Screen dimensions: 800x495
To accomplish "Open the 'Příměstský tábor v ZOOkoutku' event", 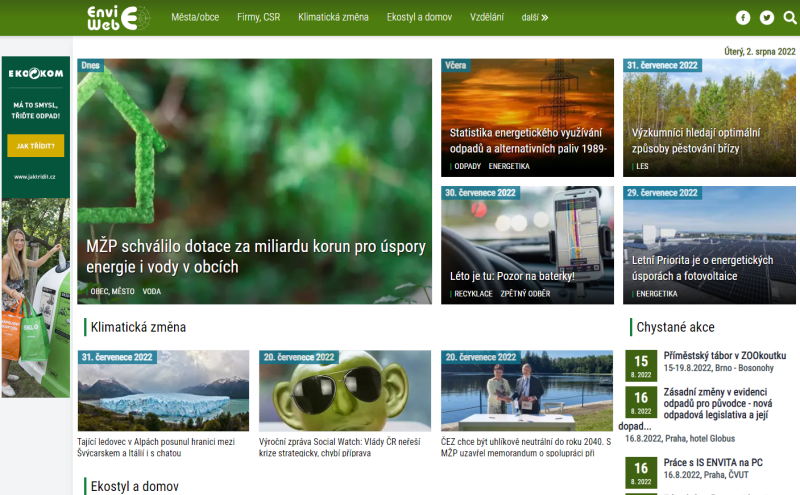I will tap(724, 355).
